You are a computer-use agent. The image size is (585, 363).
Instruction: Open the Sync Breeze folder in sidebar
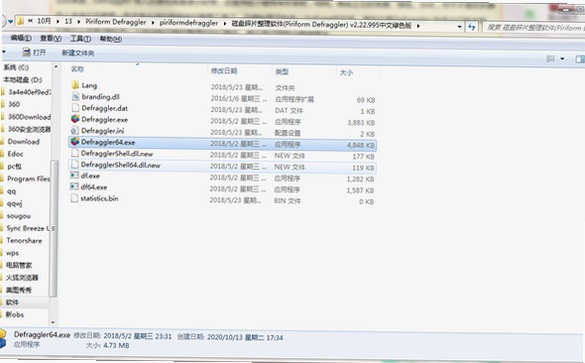pos(28,228)
